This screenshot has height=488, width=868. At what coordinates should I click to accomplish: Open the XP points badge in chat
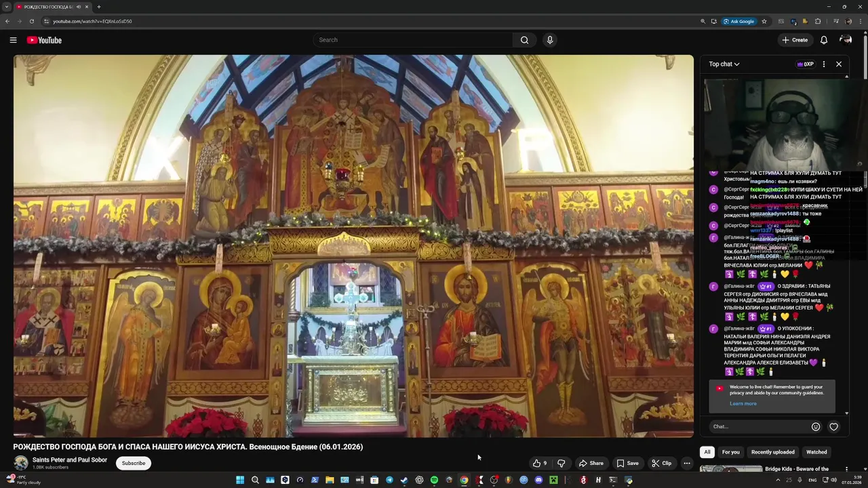(806, 64)
